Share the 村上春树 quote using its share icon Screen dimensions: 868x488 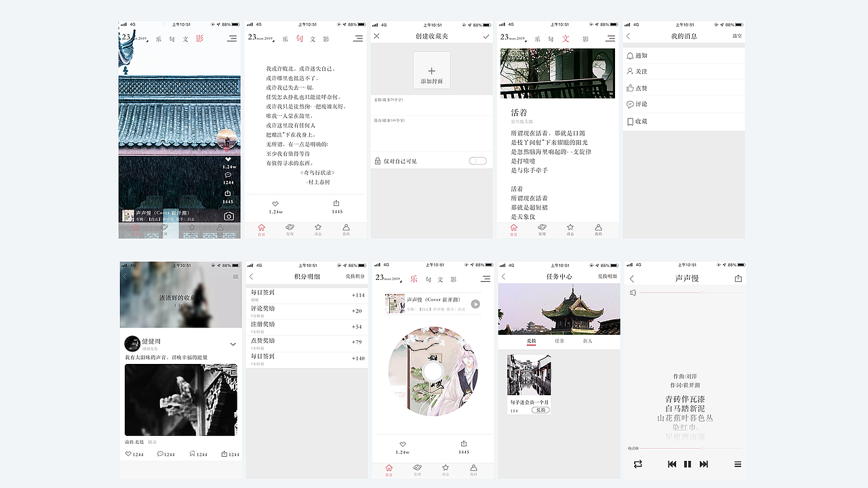click(336, 203)
